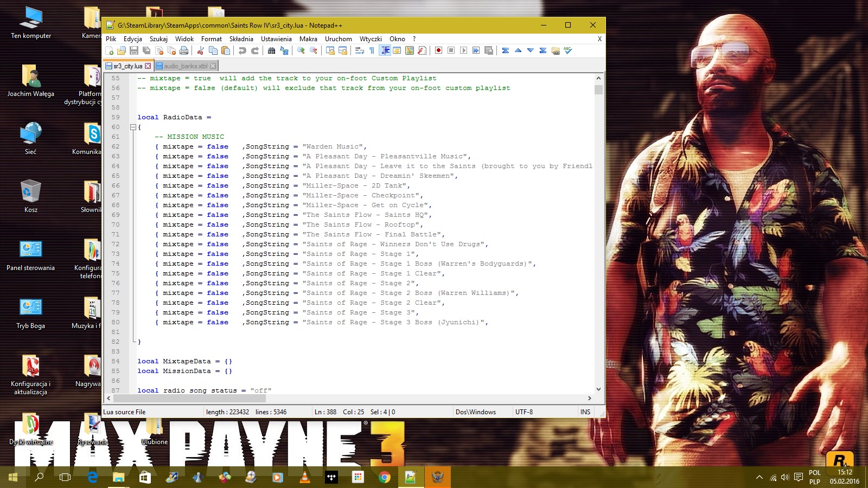
Task: Close the audio_banks.xtbl tab
Action: coord(213,66)
